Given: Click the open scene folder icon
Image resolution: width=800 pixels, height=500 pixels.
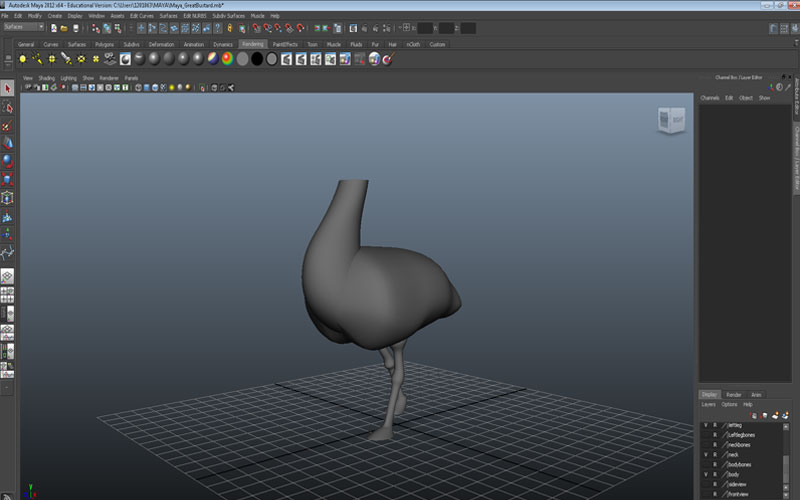Looking at the screenshot, I should pos(63,27).
